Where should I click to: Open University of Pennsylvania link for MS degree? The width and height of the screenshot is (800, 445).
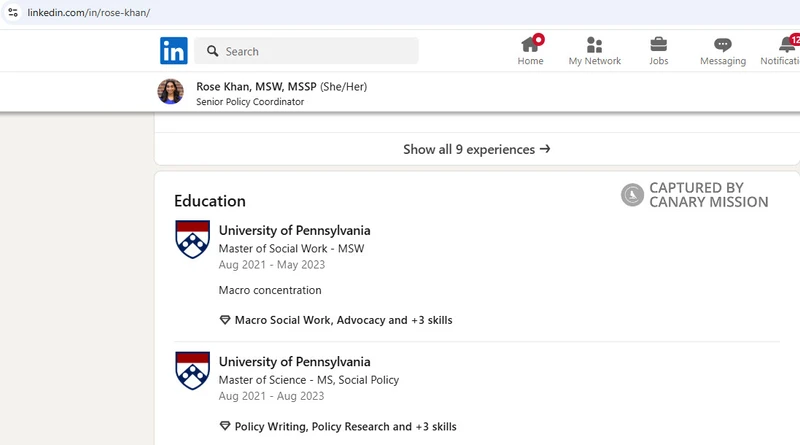pyautogui.click(x=294, y=361)
